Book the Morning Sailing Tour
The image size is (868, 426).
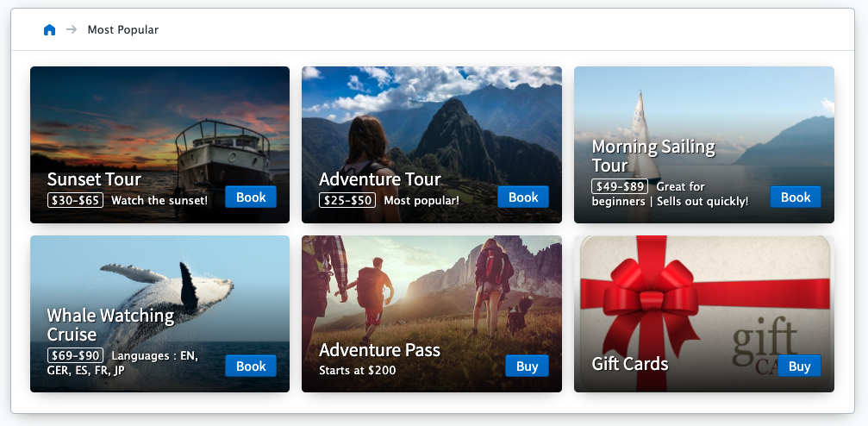795,197
